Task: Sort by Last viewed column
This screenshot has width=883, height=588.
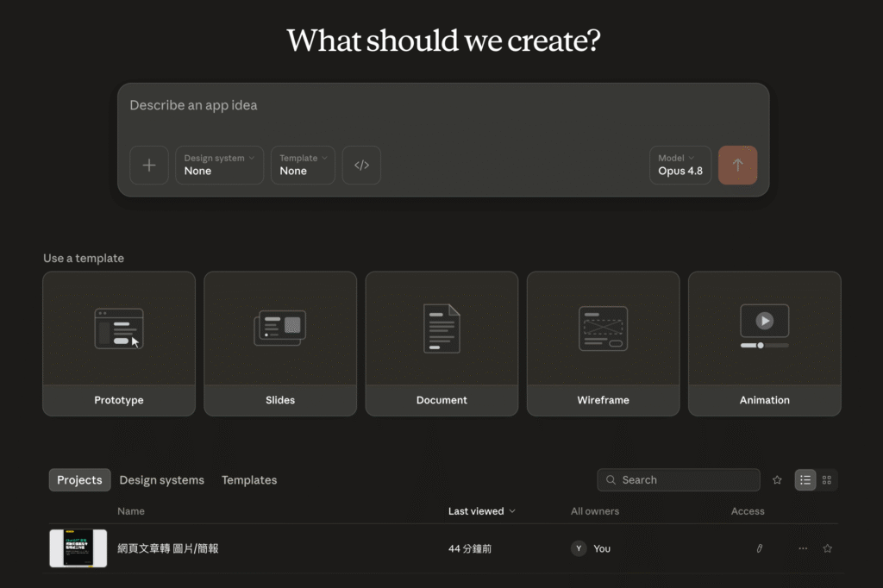Action: 481,511
